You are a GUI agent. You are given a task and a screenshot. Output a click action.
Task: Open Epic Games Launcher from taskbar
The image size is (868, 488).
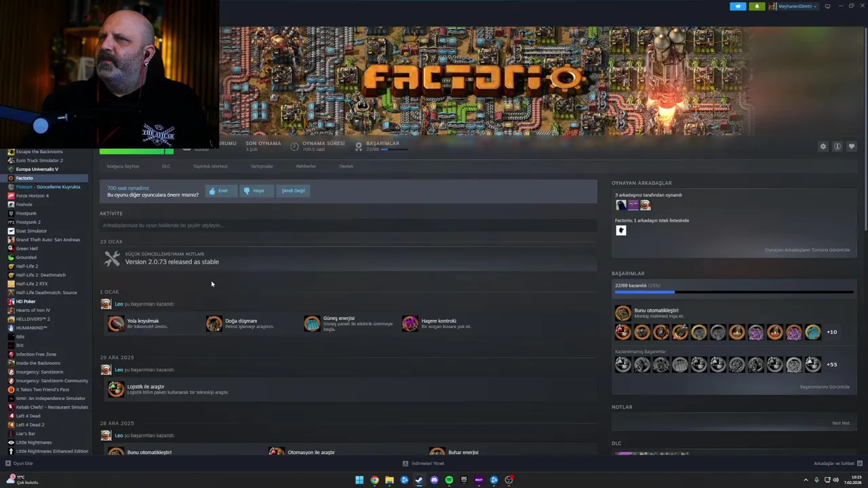point(464,480)
